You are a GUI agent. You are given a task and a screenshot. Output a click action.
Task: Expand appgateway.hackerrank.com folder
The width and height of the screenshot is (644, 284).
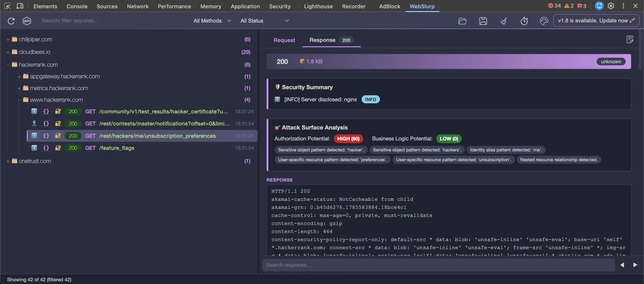click(19, 77)
